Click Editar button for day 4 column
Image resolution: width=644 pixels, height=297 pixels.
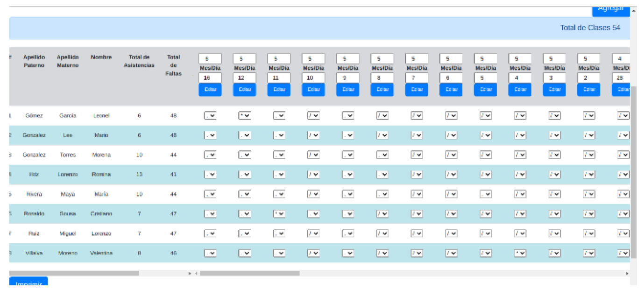(x=520, y=90)
